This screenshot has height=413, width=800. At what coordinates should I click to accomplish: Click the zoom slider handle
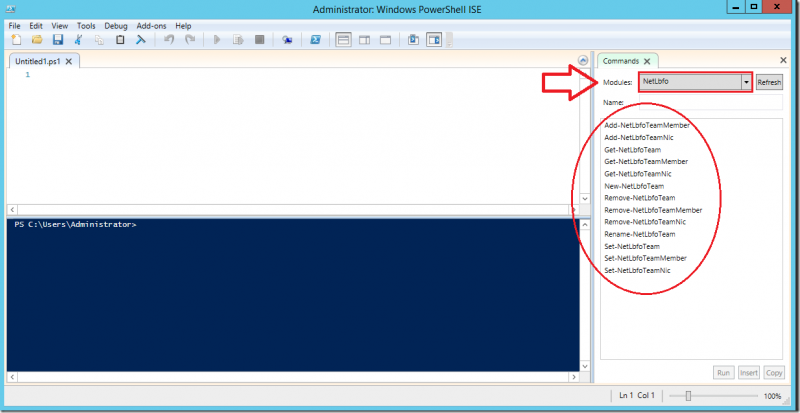click(x=689, y=396)
